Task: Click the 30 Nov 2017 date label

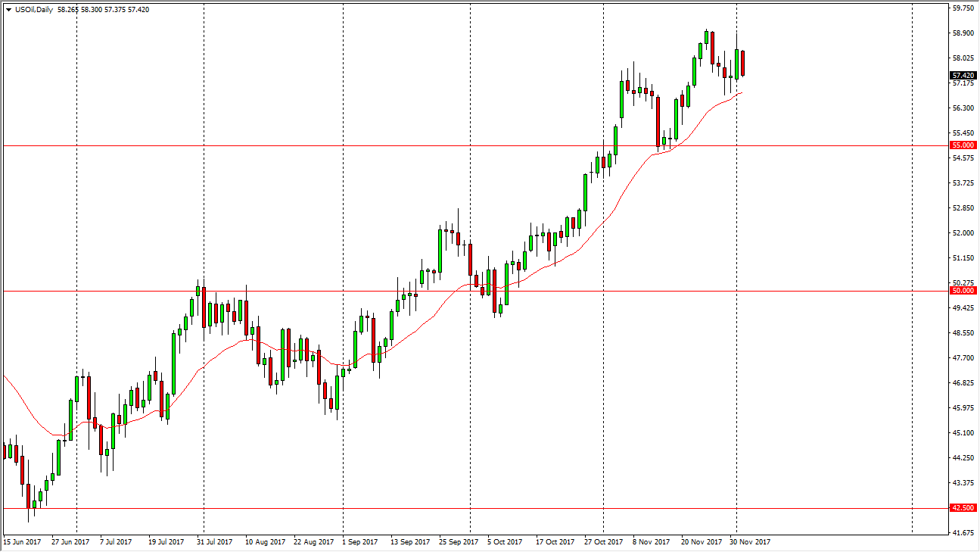Action: (x=750, y=542)
